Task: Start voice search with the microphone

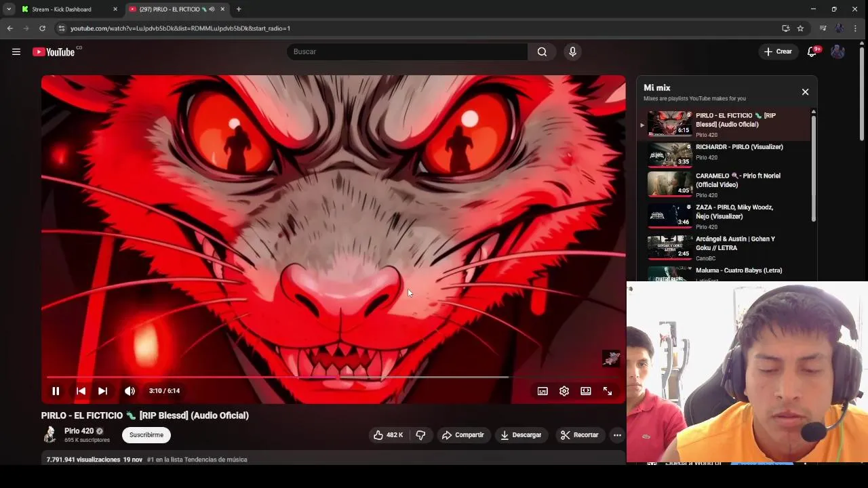Action: tap(572, 52)
